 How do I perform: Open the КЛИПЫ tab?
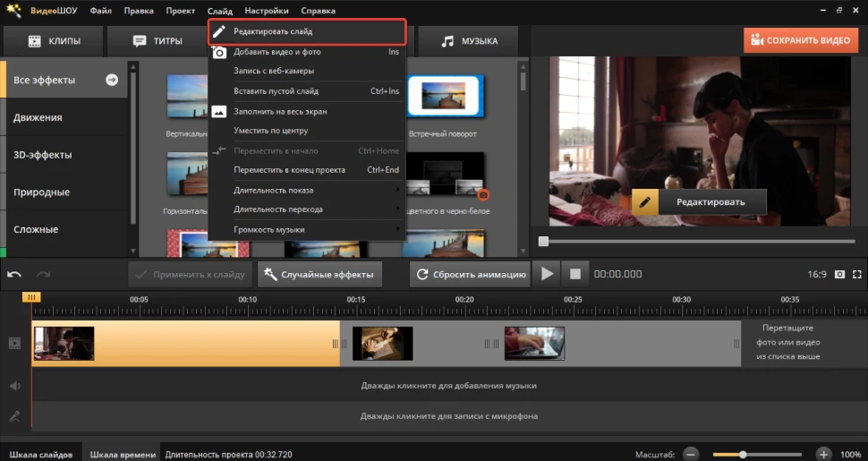coord(54,41)
